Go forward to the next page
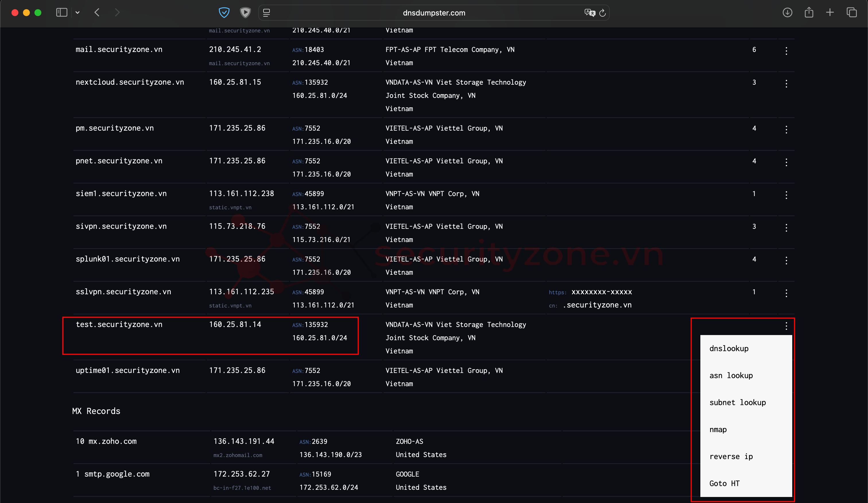Screen dimensions: 868x503 pyautogui.click(x=117, y=13)
